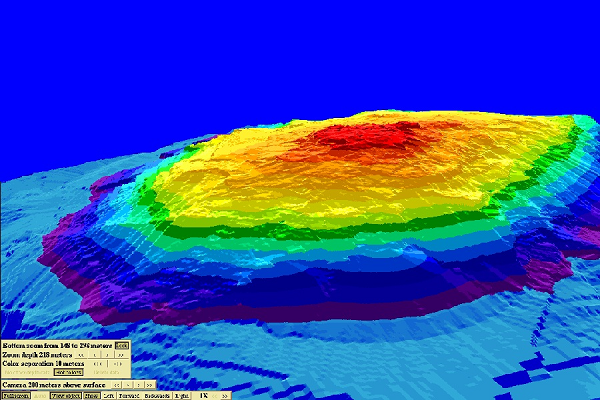Screen dimensions: 600x400
Task: Decrease zoom depth with double-left arrow
Action: pos(82,355)
